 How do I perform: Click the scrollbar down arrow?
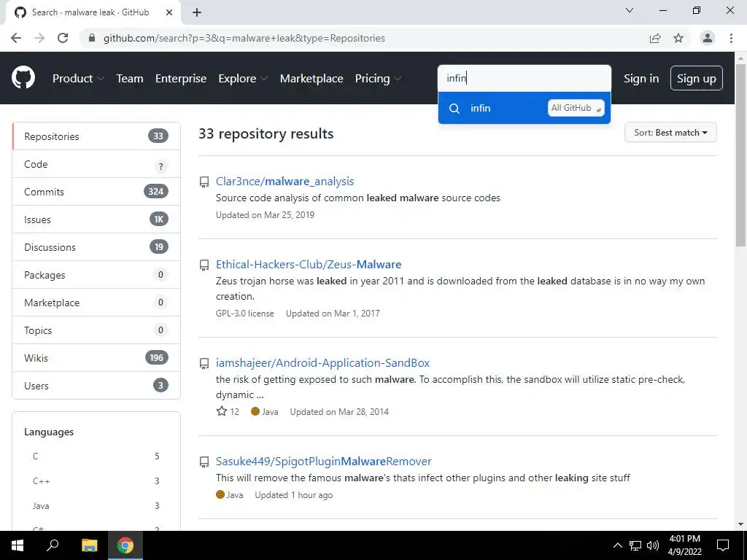point(740,524)
